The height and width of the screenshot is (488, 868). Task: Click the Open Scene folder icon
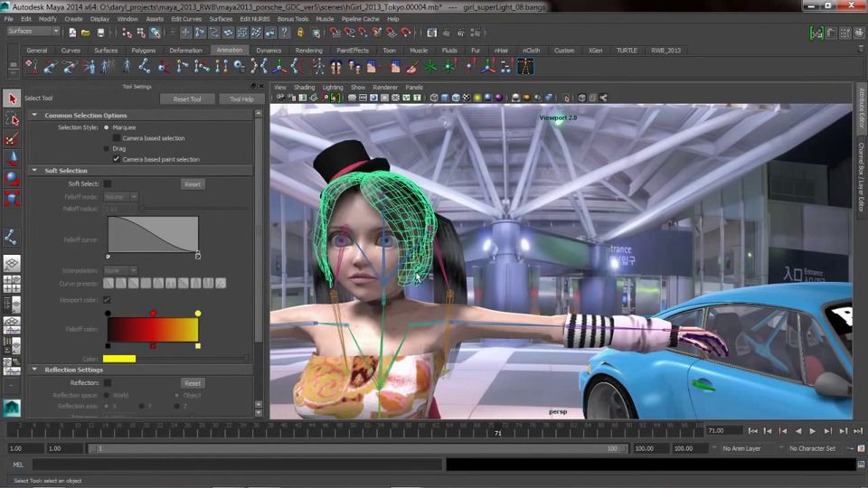tap(86, 33)
